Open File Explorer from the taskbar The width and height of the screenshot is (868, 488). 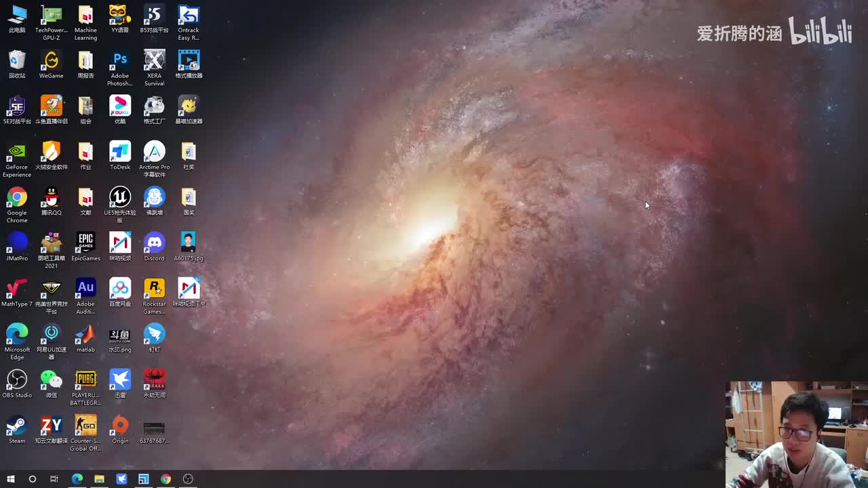(x=99, y=479)
